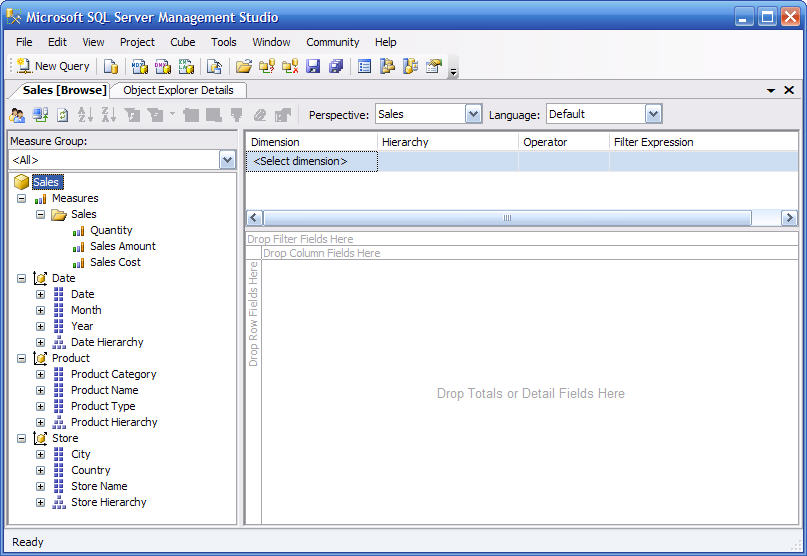Click the <Select dimension> filter cell
This screenshot has width=807, height=556.
tap(312, 161)
